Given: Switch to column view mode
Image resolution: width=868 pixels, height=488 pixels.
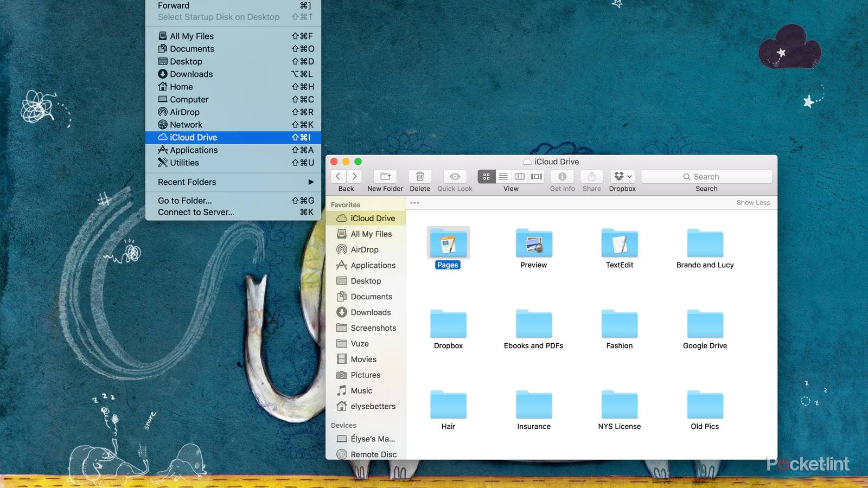Looking at the screenshot, I should [520, 176].
